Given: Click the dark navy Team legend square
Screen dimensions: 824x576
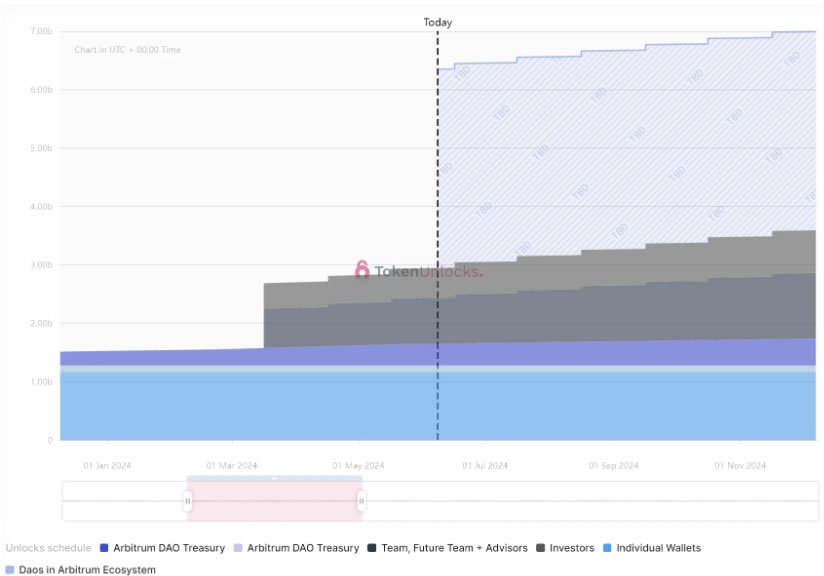Looking at the screenshot, I should click(x=372, y=548).
